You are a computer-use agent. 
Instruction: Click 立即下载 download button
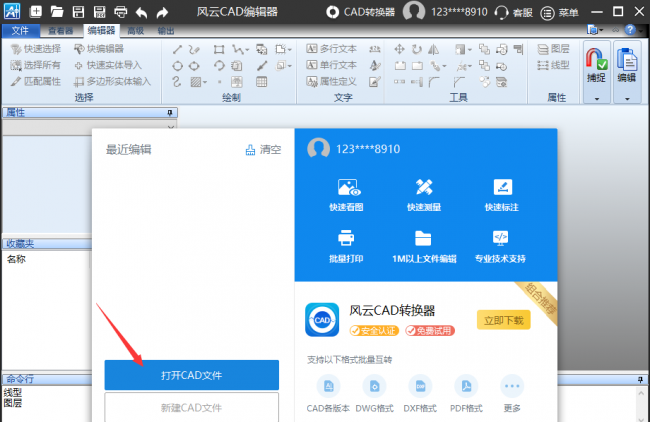pyautogui.click(x=504, y=320)
